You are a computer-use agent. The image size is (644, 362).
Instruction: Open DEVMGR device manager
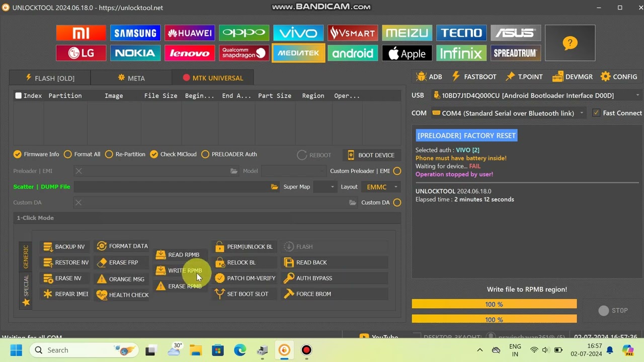(x=573, y=77)
